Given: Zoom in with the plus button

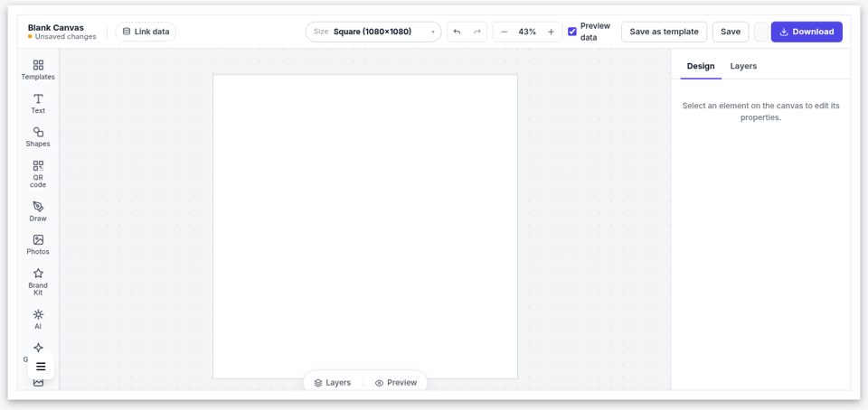Looking at the screenshot, I should tap(551, 32).
